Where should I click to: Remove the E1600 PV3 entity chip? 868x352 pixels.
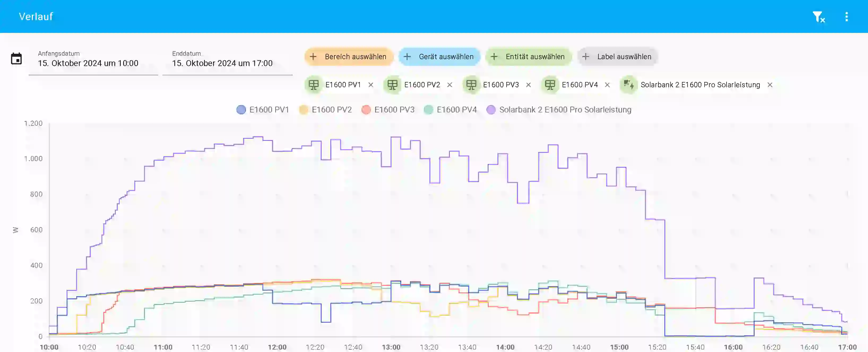(x=528, y=85)
